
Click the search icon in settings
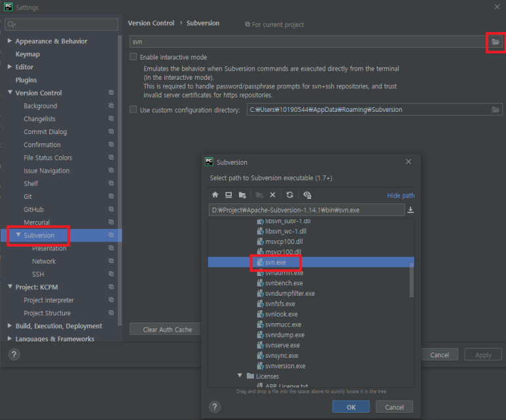pos(11,24)
